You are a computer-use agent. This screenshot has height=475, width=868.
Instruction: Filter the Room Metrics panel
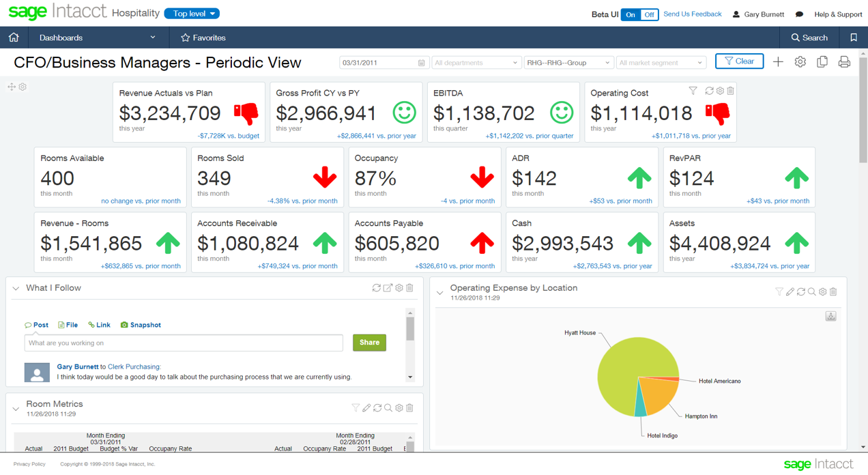pos(356,408)
